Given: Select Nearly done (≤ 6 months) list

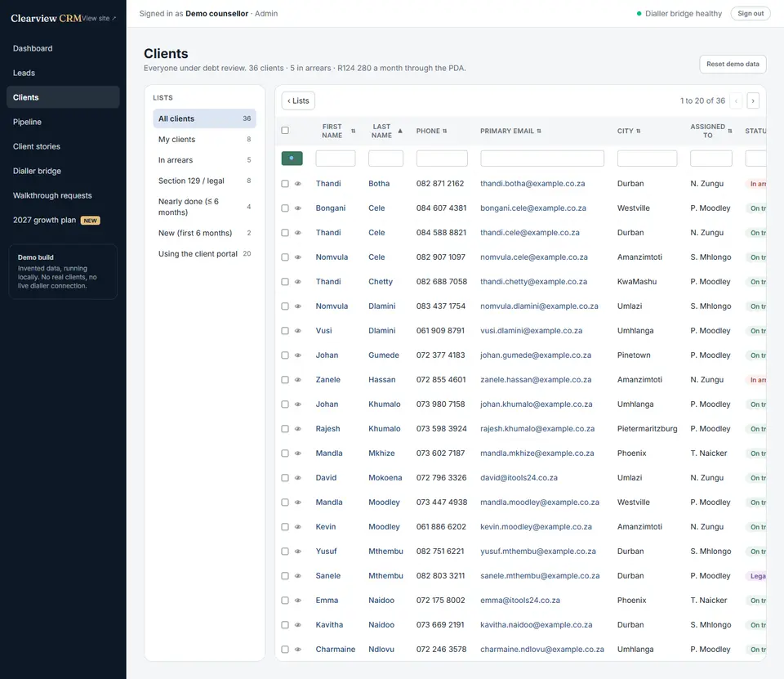Looking at the screenshot, I should pos(204,207).
